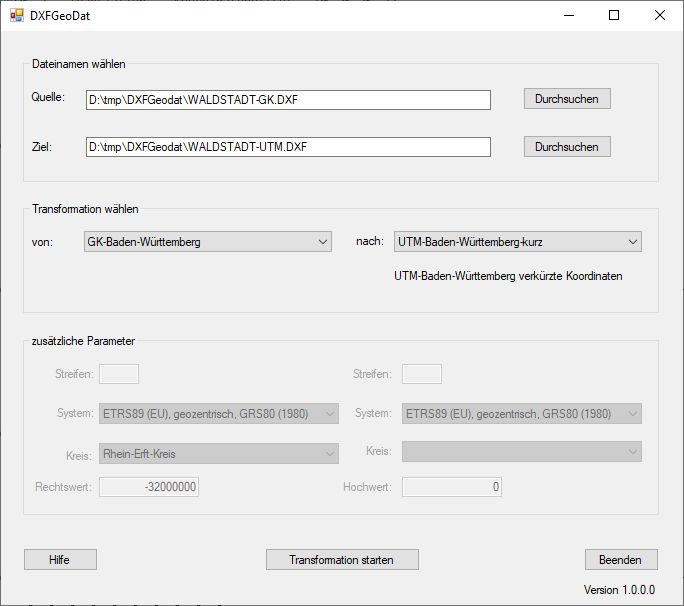This screenshot has width=684, height=606.
Task: Click the left Streifen input box
Action: [119, 374]
